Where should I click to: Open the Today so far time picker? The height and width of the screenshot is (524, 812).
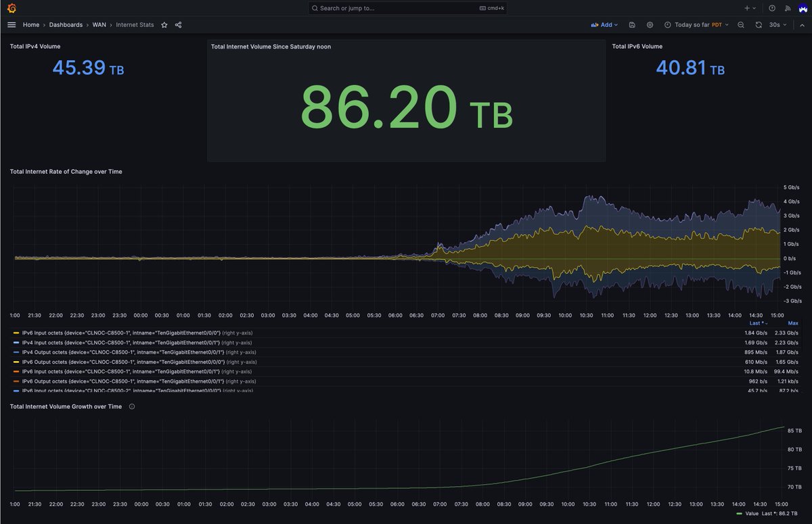pyautogui.click(x=696, y=24)
